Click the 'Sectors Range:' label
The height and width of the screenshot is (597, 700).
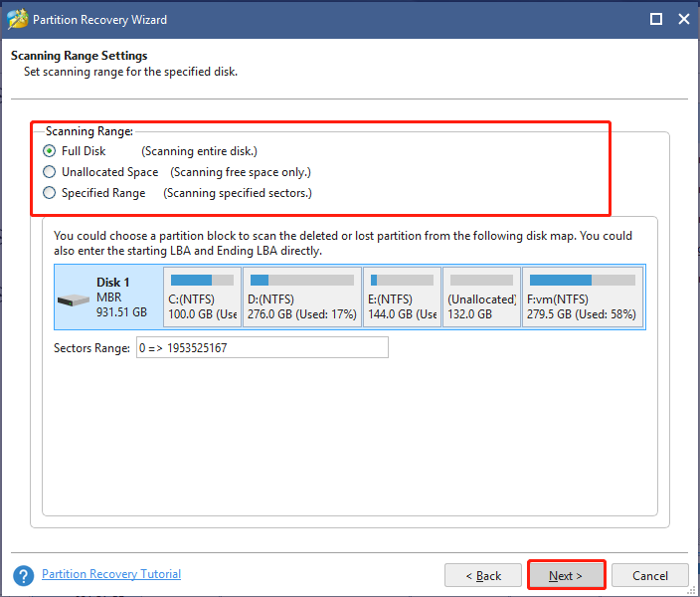click(x=91, y=348)
